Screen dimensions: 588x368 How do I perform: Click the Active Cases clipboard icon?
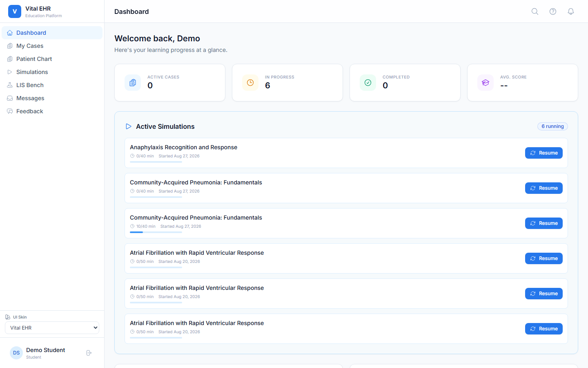133,83
